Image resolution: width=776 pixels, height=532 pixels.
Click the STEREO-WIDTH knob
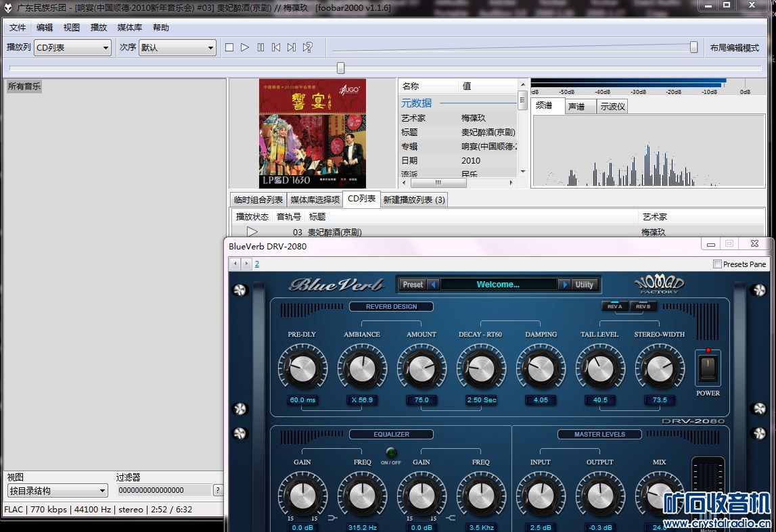(x=660, y=369)
